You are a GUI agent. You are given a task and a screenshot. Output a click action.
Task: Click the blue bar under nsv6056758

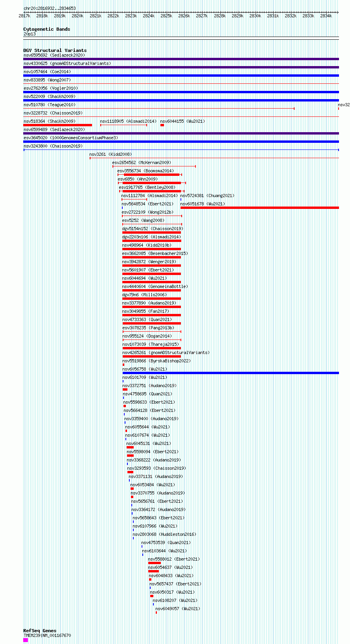click(x=231, y=373)
